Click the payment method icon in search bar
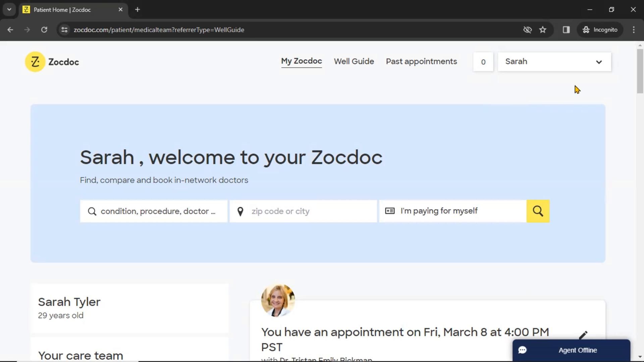The image size is (644, 362). pos(389,211)
